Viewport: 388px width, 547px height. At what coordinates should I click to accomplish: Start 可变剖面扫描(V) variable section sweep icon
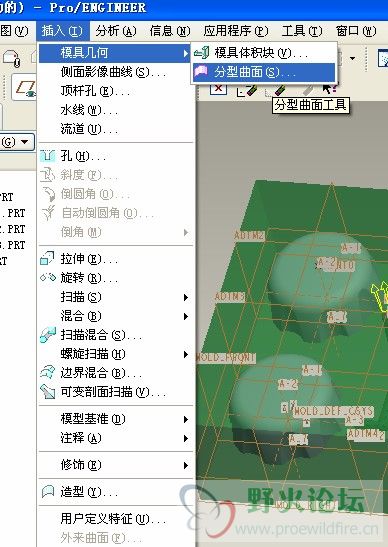[x=47, y=392]
